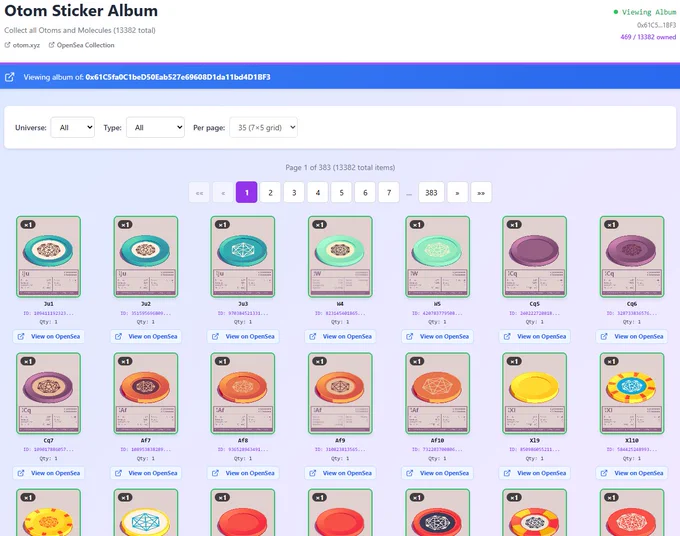The image size is (680, 536).
Task: Go to page 2
Action: tap(270, 193)
